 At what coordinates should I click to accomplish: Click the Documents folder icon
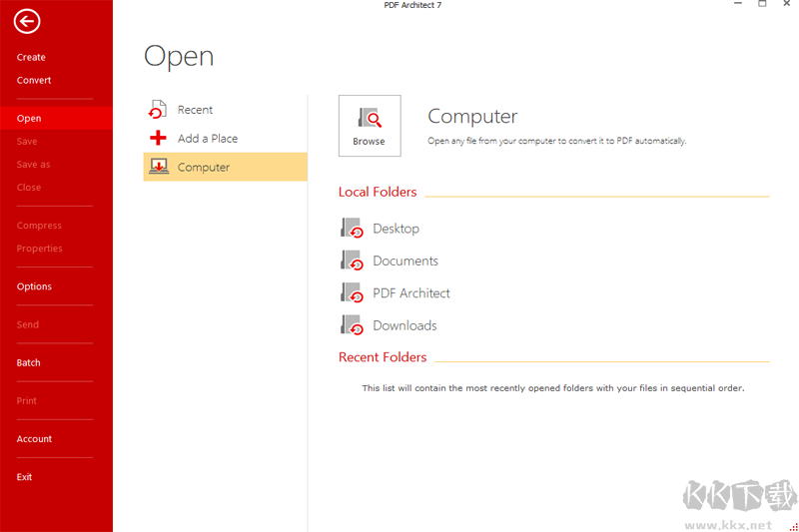(x=352, y=261)
